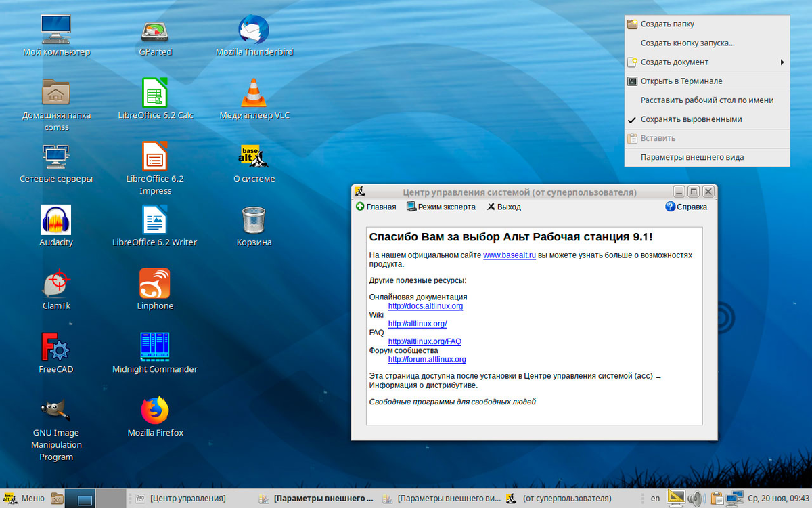Open Домашняя папка comss folder icon
Viewport: 812px width, 508px height.
[x=56, y=93]
